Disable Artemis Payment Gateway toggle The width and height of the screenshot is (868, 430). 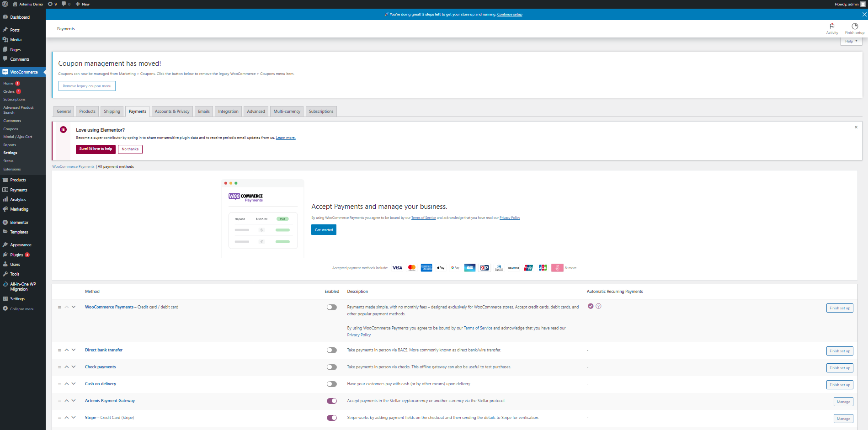(x=332, y=401)
